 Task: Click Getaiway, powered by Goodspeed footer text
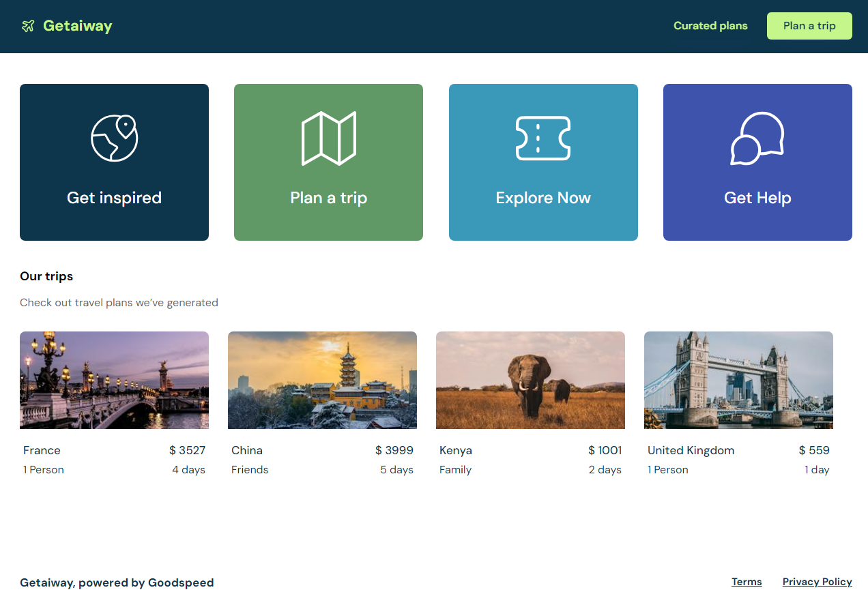tap(117, 582)
